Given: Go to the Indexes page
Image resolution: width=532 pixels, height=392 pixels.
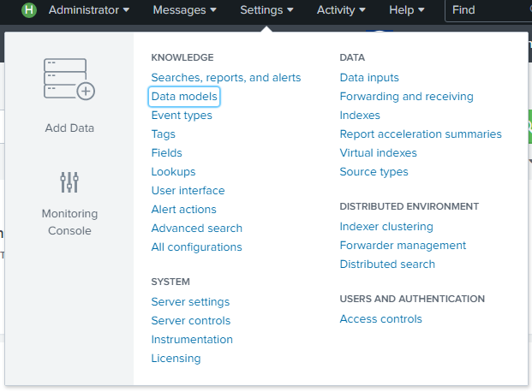Looking at the screenshot, I should click(x=360, y=116).
